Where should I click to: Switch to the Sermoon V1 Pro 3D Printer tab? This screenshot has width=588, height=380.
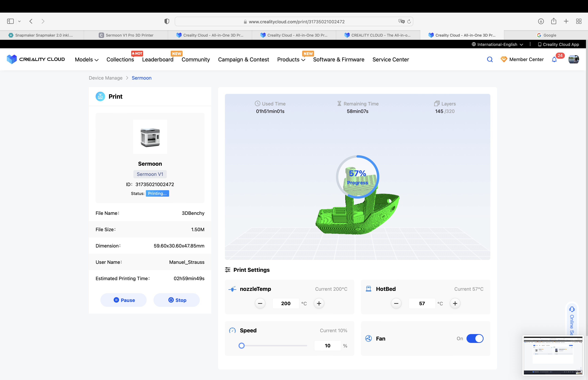126,35
